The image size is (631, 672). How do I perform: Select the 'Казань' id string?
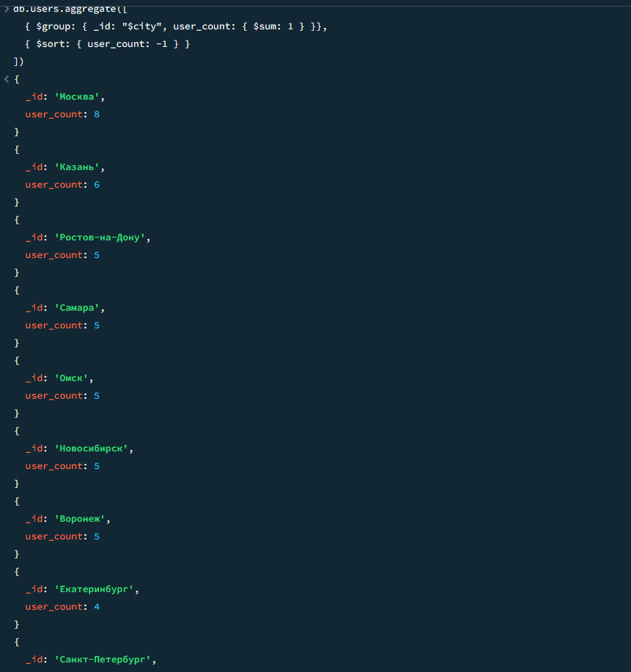click(x=77, y=167)
